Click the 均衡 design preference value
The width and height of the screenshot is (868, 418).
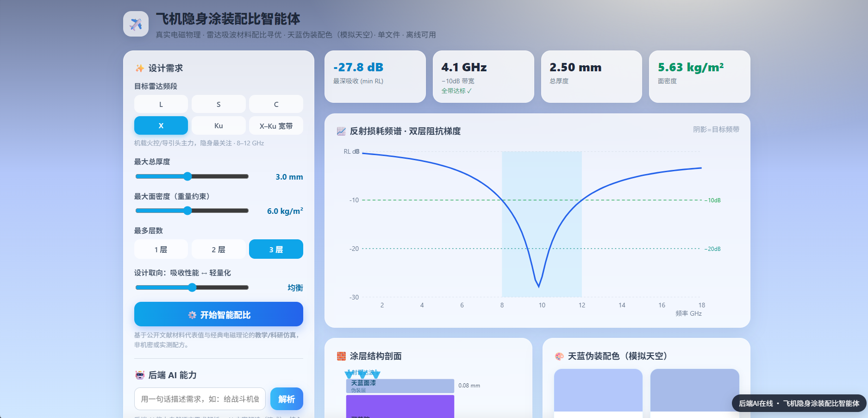[x=295, y=287]
